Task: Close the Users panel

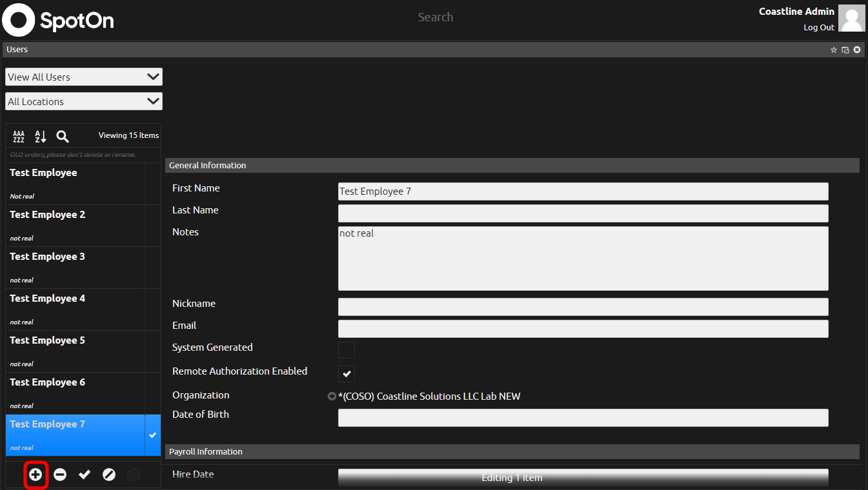Action: pos(857,50)
